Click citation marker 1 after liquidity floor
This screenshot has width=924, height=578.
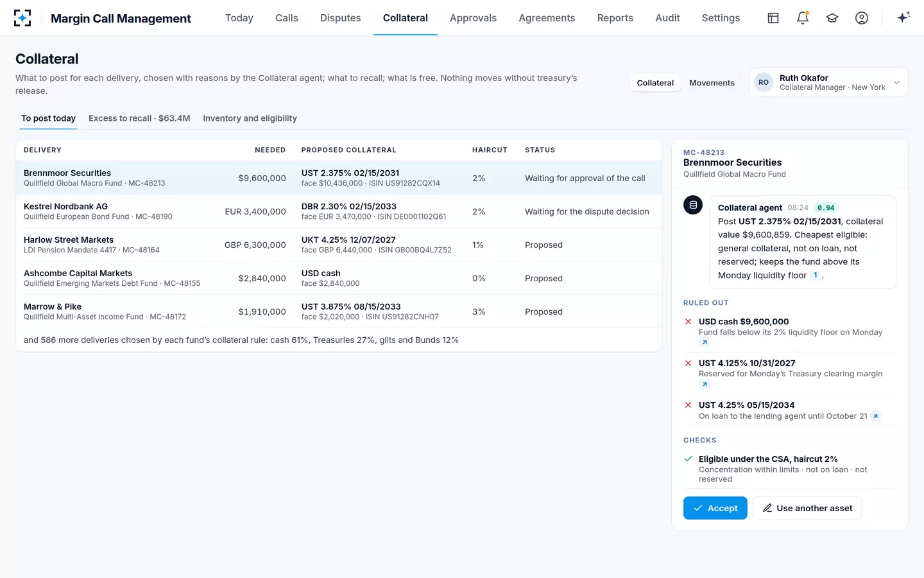(816, 276)
